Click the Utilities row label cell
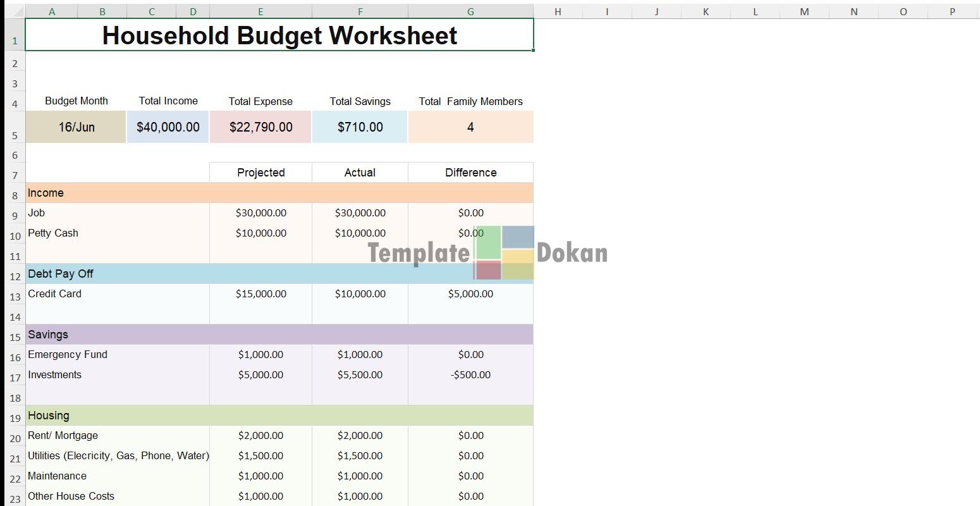 click(x=118, y=456)
